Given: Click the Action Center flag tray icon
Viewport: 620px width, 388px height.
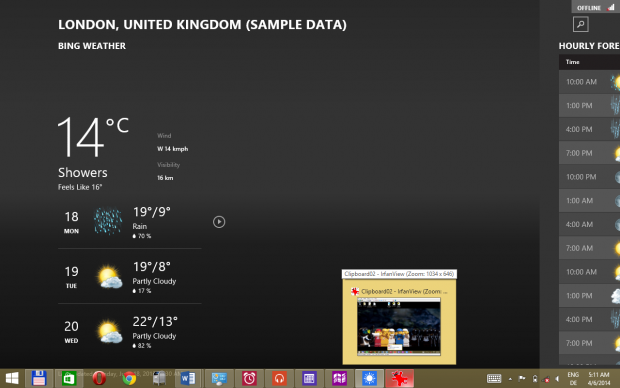Looking at the screenshot, I should [x=522, y=379].
